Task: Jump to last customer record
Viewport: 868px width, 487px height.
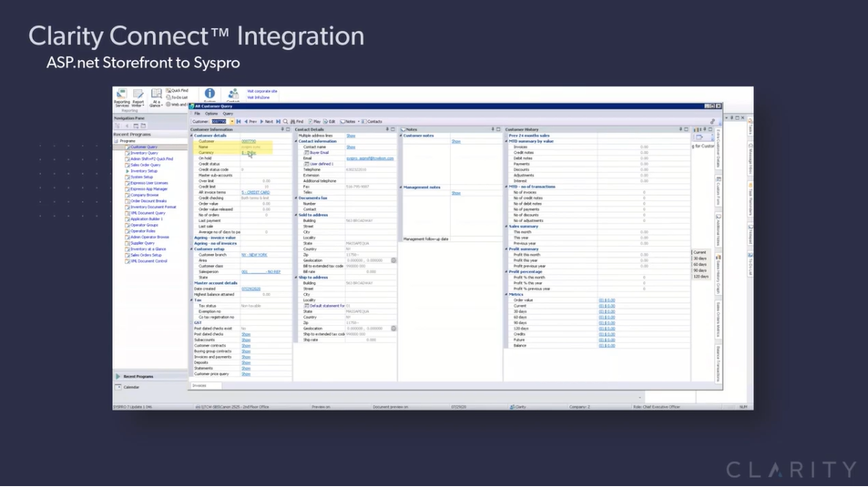Action: click(x=279, y=121)
